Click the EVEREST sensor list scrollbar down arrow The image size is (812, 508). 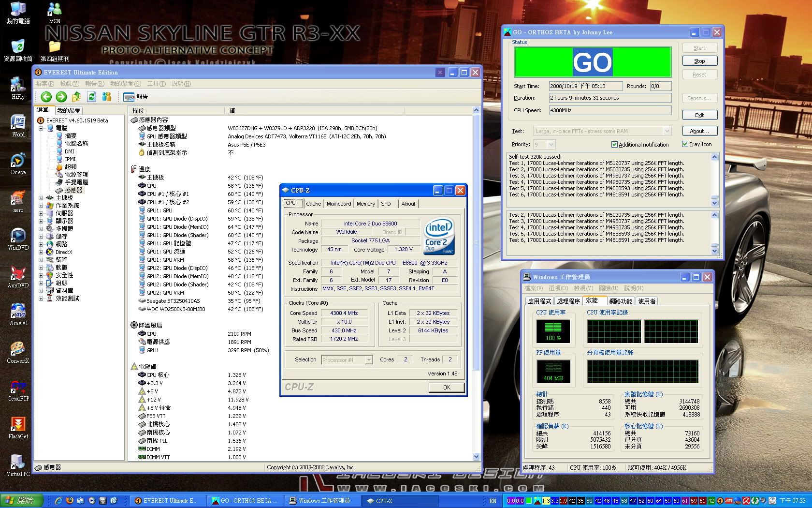pos(476,456)
